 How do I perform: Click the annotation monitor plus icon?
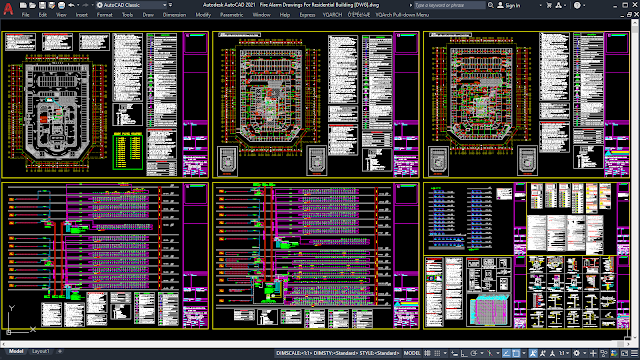click(593, 353)
